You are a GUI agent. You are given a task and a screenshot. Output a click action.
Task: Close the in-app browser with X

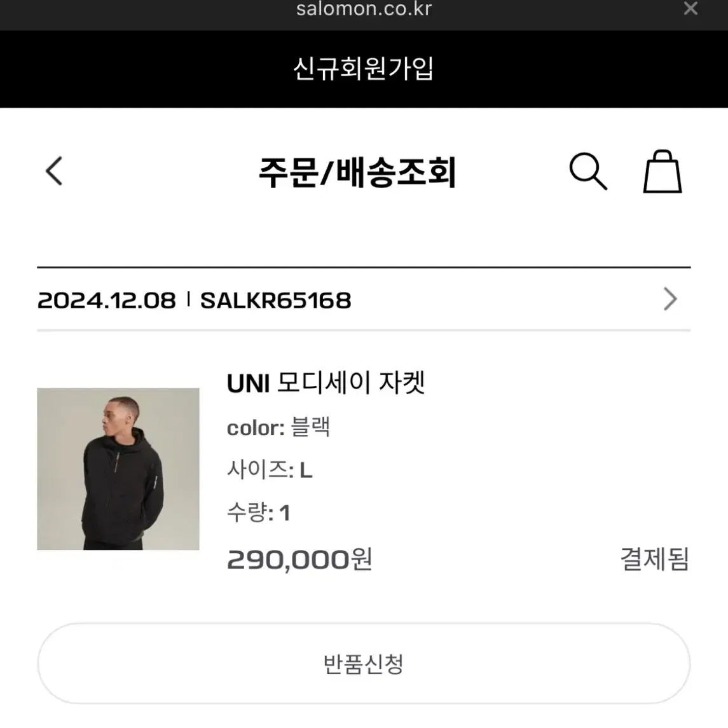coord(690,8)
